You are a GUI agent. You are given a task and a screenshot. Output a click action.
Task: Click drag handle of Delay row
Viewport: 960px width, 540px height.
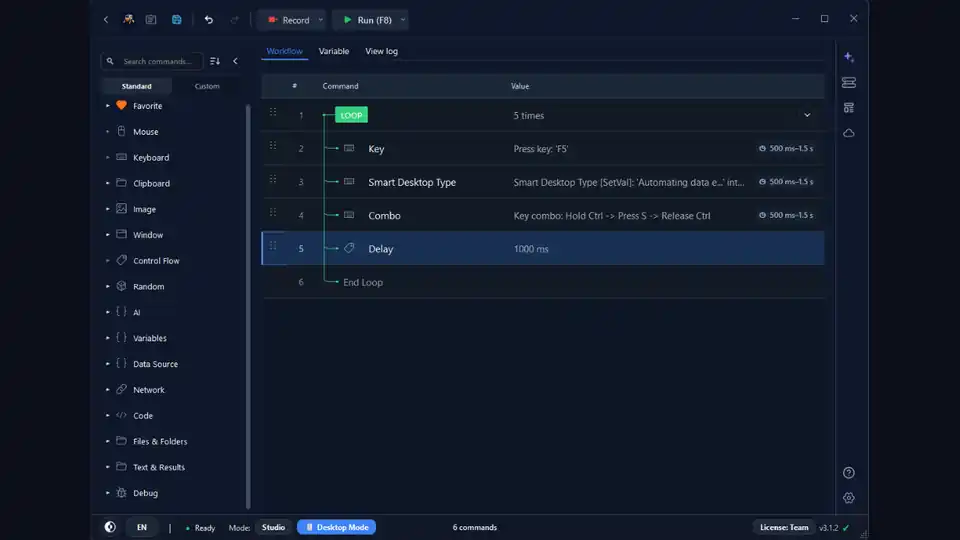[273, 246]
